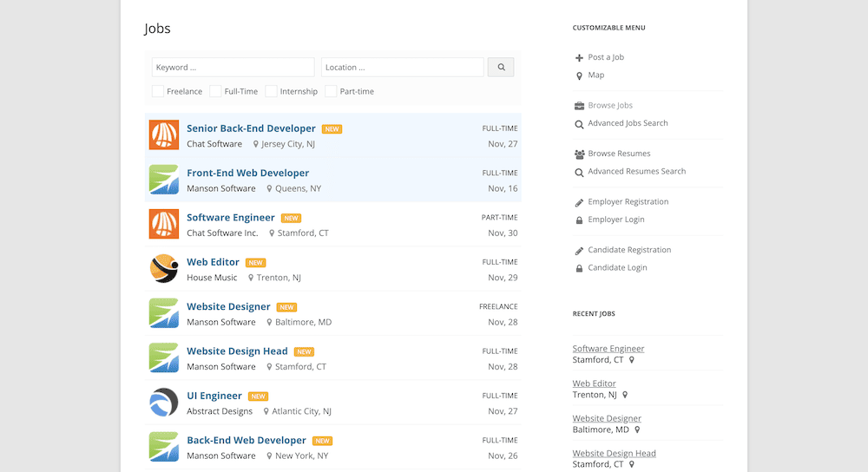The image size is (868, 472).
Task: Click the briefcase icon beside Browse Jobs
Action: tap(579, 106)
